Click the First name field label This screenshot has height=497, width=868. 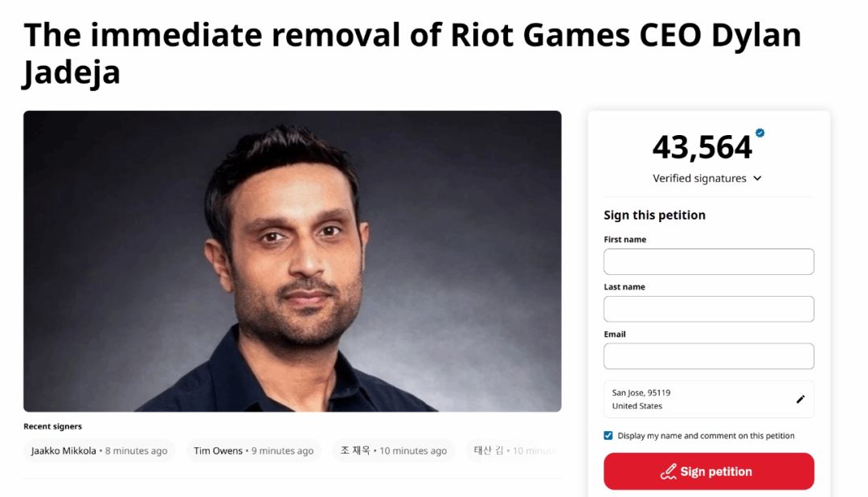point(624,239)
